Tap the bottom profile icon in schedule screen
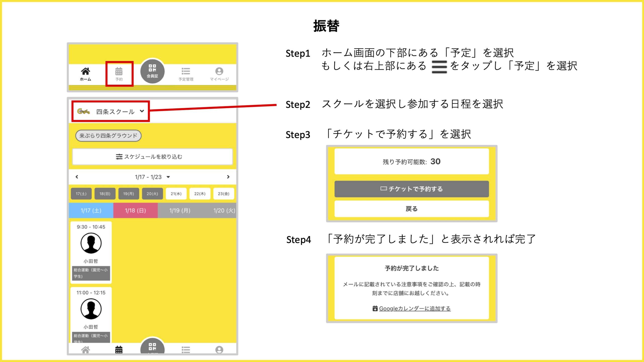644x362 pixels. point(219,349)
